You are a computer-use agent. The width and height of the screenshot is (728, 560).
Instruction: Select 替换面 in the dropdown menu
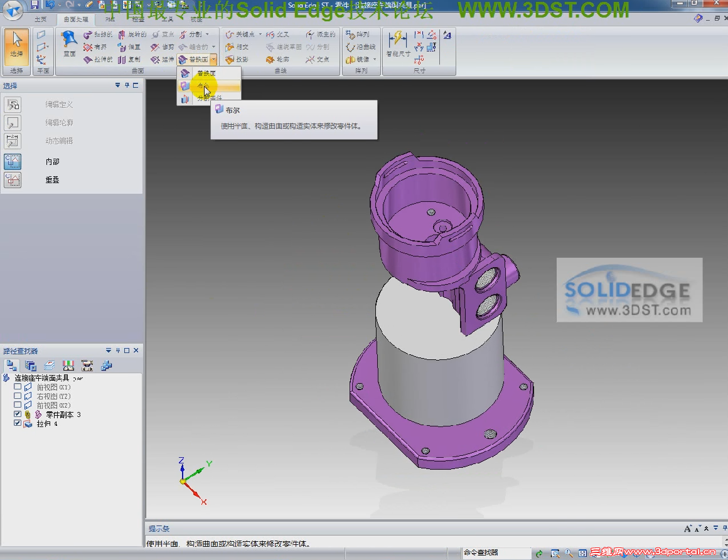pos(209,73)
